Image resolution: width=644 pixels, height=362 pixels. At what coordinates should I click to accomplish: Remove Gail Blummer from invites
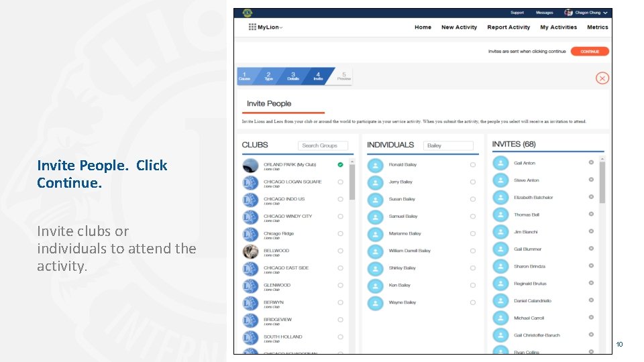[591, 248]
